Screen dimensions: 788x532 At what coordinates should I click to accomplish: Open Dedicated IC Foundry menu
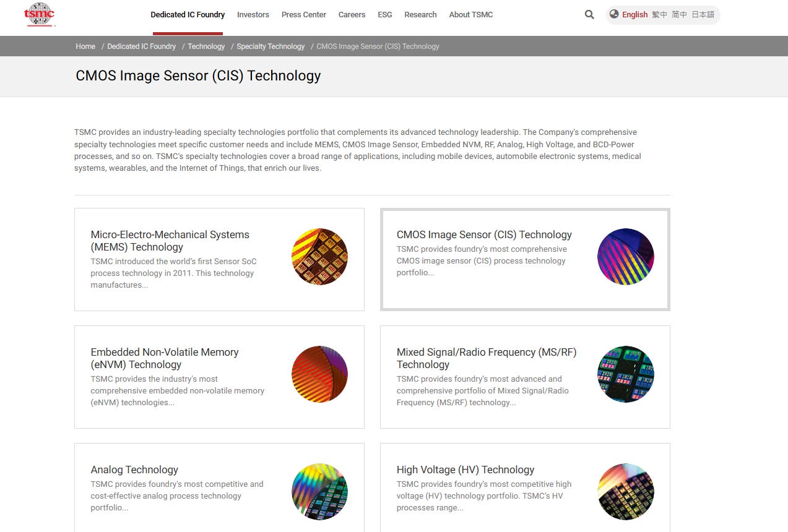pyautogui.click(x=188, y=14)
